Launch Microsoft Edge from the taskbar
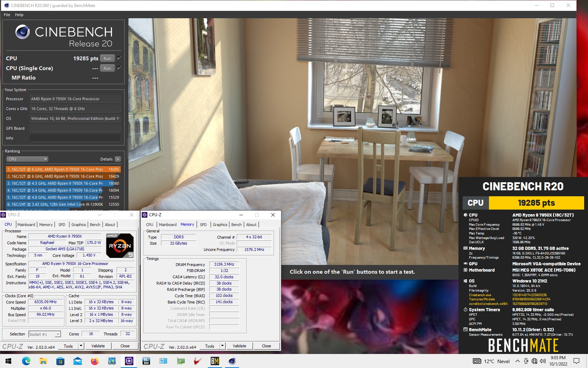Image resolution: width=588 pixels, height=368 pixels. tap(26, 361)
